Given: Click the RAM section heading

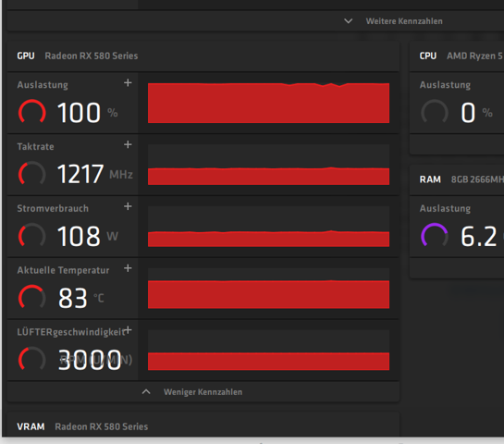Looking at the screenshot, I should point(430,179).
